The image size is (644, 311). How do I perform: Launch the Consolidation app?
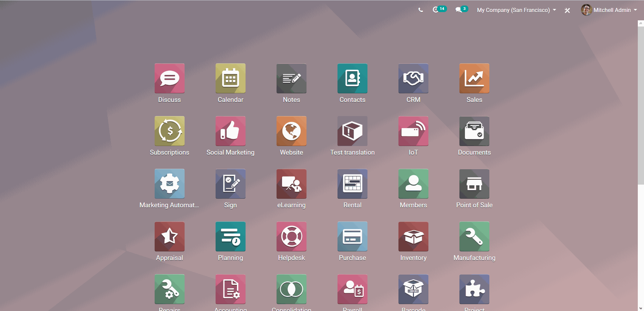pos(291,289)
